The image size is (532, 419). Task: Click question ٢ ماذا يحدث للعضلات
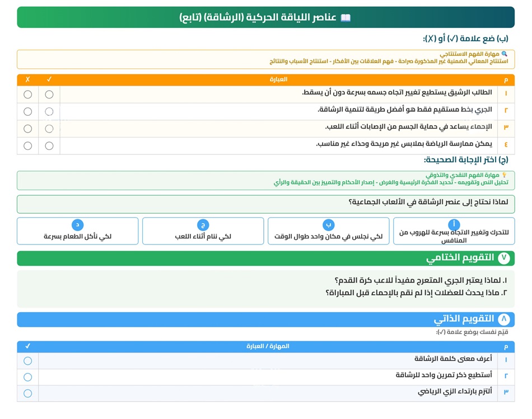(417, 293)
